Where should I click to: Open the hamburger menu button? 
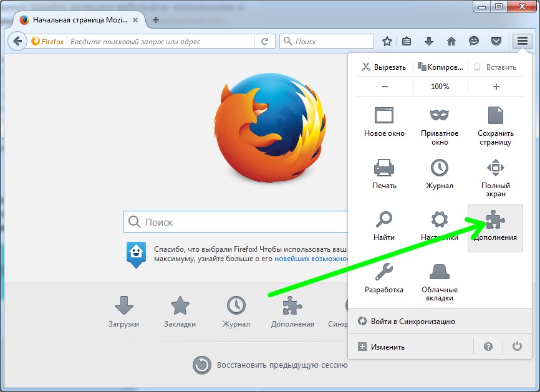pos(522,41)
